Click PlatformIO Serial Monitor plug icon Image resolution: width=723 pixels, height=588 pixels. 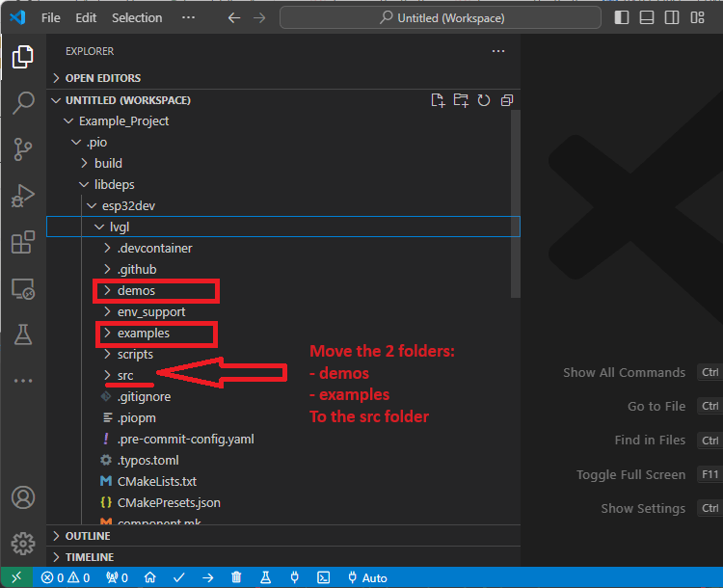coord(295,577)
